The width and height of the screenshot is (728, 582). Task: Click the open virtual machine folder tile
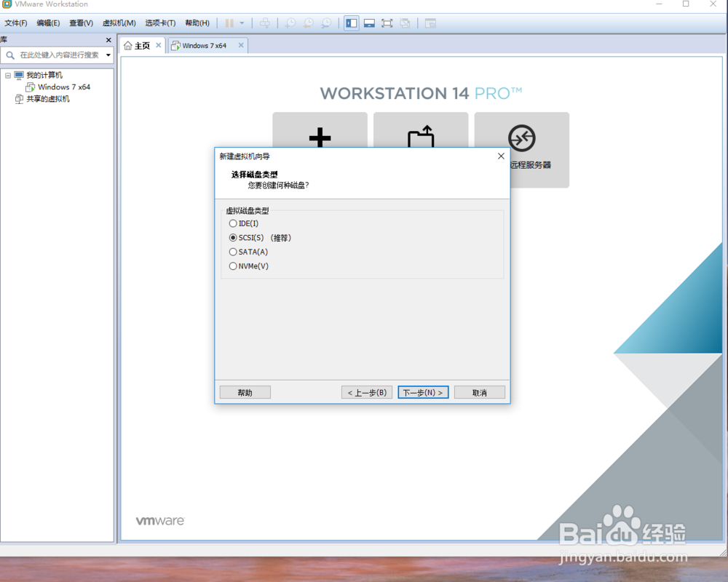pyautogui.click(x=421, y=130)
